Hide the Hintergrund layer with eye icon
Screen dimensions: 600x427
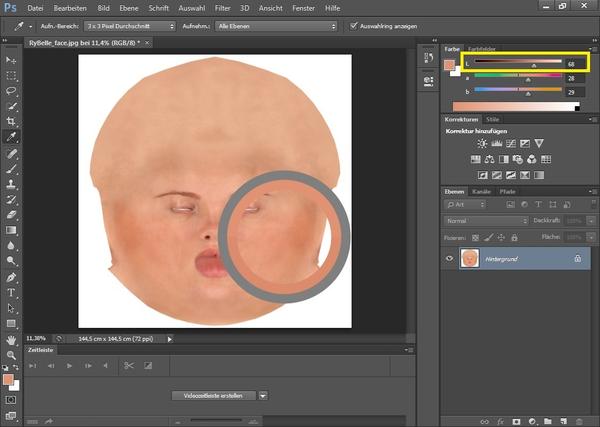pos(450,257)
